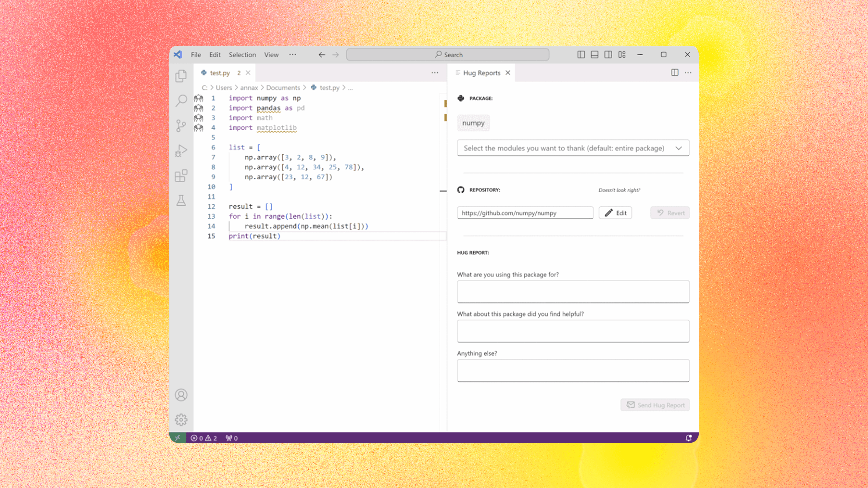Open Run and Debug view
This screenshot has width=868, height=488.
181,151
